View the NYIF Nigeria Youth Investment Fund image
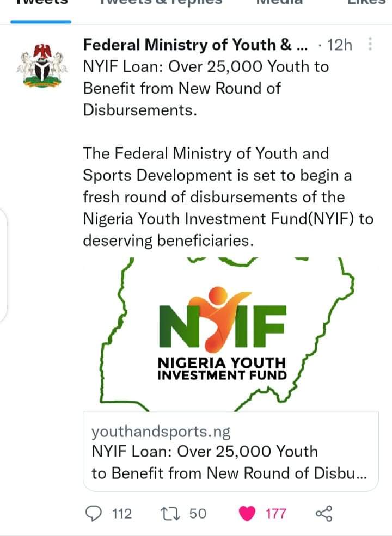Image resolution: width=392 pixels, height=536 pixels. coord(230,335)
